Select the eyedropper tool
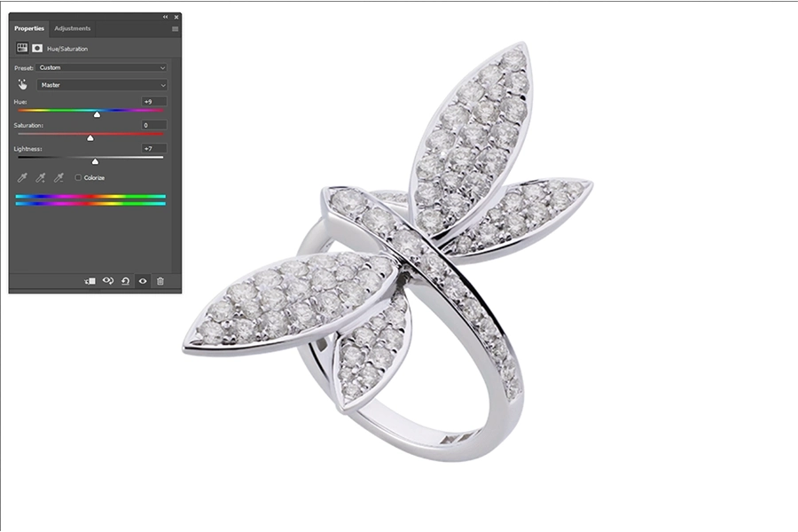This screenshot has width=798, height=532. point(23,178)
